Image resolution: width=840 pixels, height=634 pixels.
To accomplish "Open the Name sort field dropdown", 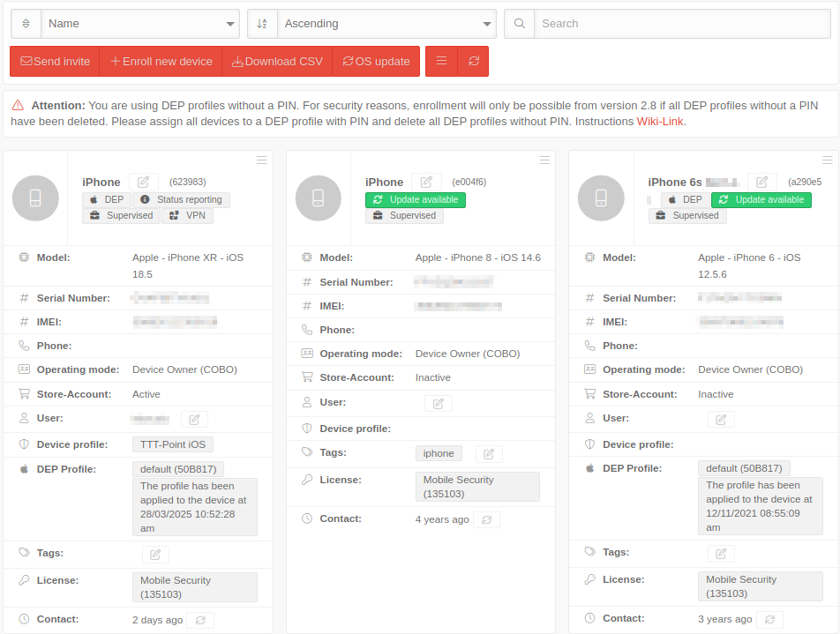I will click(140, 24).
